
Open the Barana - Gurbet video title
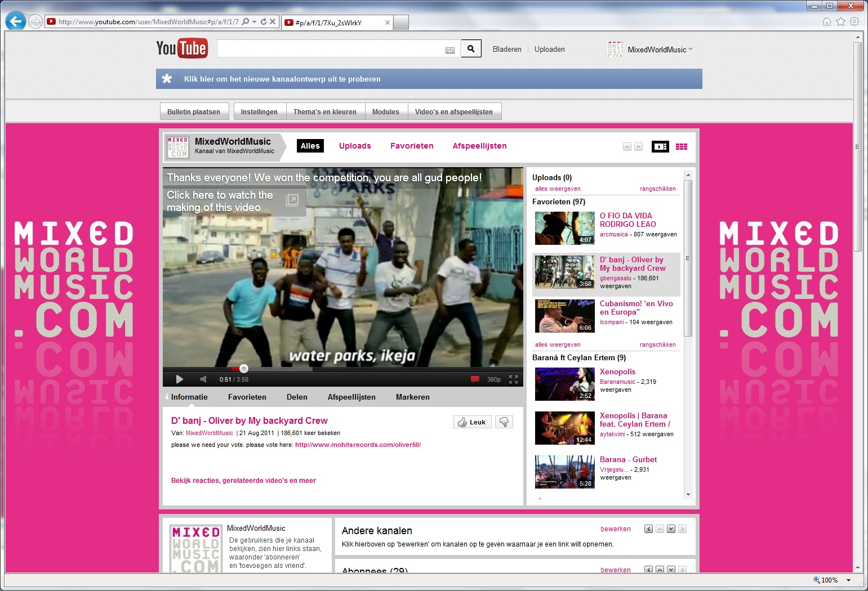[628, 459]
